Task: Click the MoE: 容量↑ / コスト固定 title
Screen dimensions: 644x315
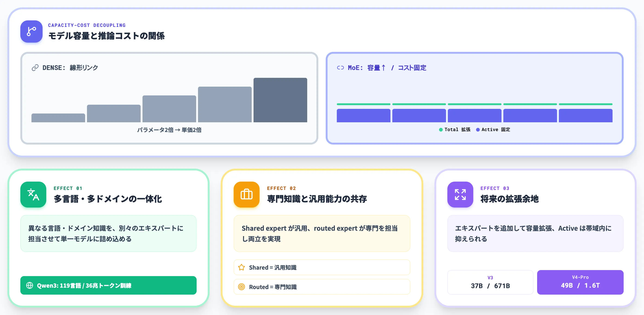Action: [387, 68]
